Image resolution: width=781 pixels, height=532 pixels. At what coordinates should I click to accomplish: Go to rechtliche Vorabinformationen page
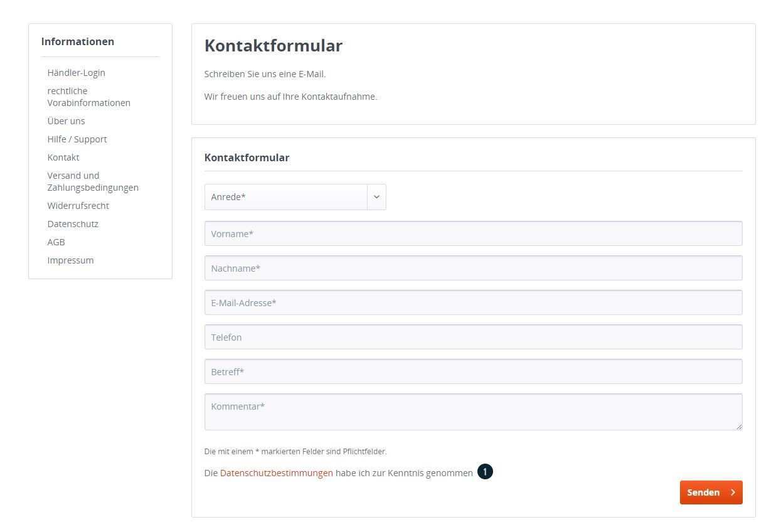(88, 97)
